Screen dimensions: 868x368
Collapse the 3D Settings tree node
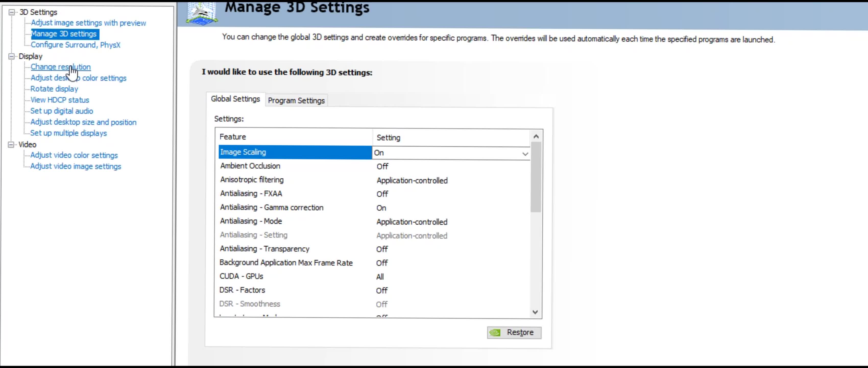(x=11, y=12)
